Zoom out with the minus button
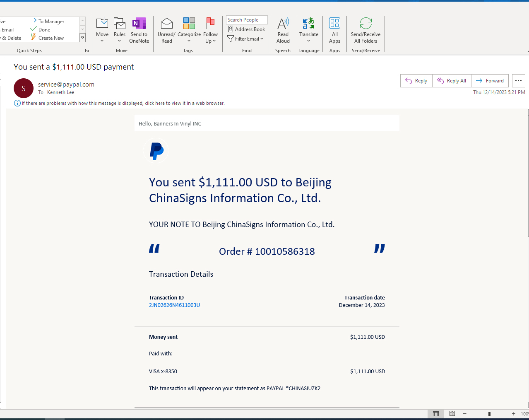Image resolution: width=529 pixels, height=420 pixels. [x=465, y=414]
